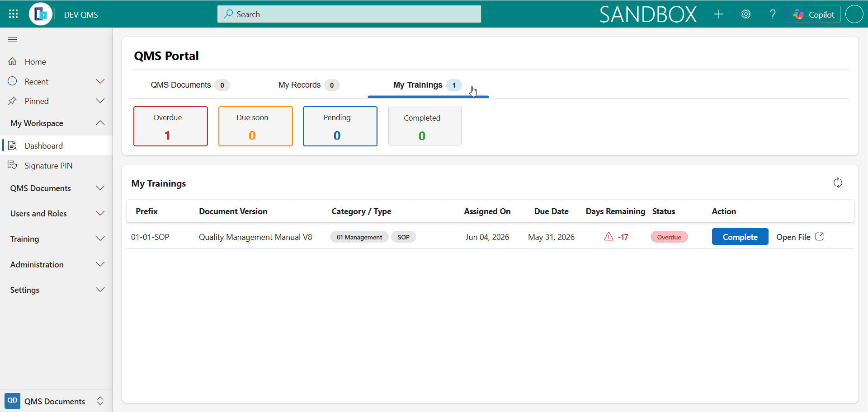Launch Copilot from the header

pos(814,14)
